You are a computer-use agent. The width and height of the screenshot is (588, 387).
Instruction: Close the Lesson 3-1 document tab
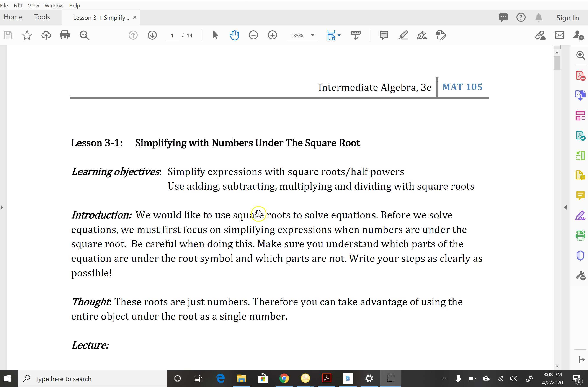coord(135,18)
